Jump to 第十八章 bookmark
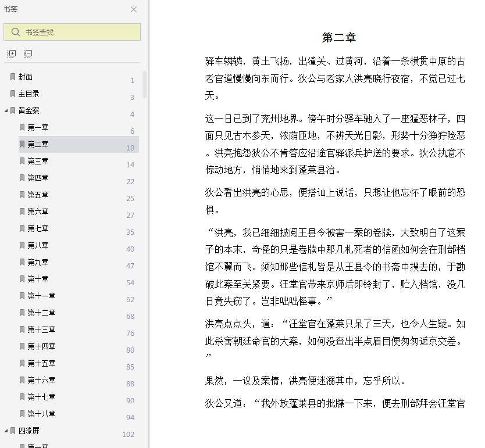The width and height of the screenshot is (485, 448). pos(41,414)
